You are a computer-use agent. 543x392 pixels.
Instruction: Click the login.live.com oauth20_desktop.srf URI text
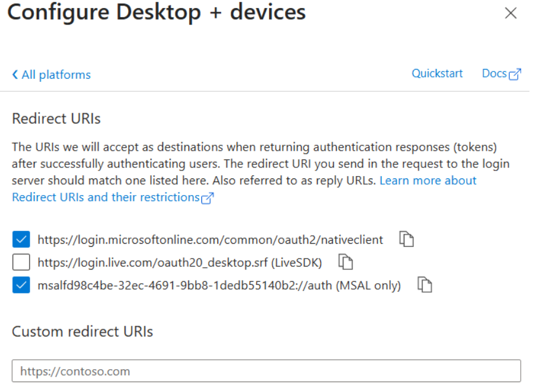[180, 263]
